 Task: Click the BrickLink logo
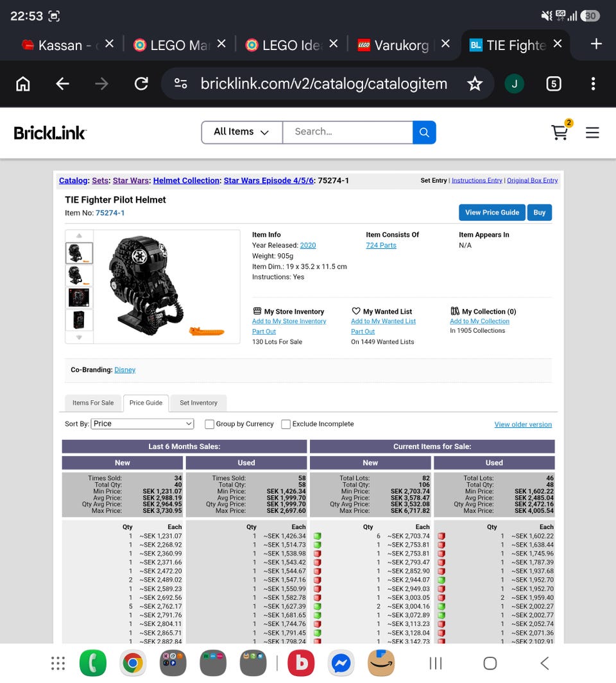click(50, 133)
